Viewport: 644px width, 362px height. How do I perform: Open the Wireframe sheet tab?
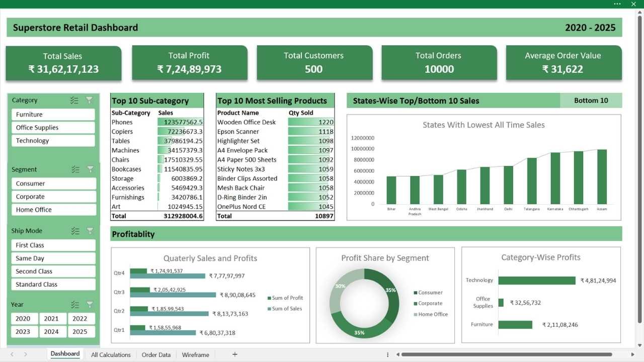click(196, 354)
